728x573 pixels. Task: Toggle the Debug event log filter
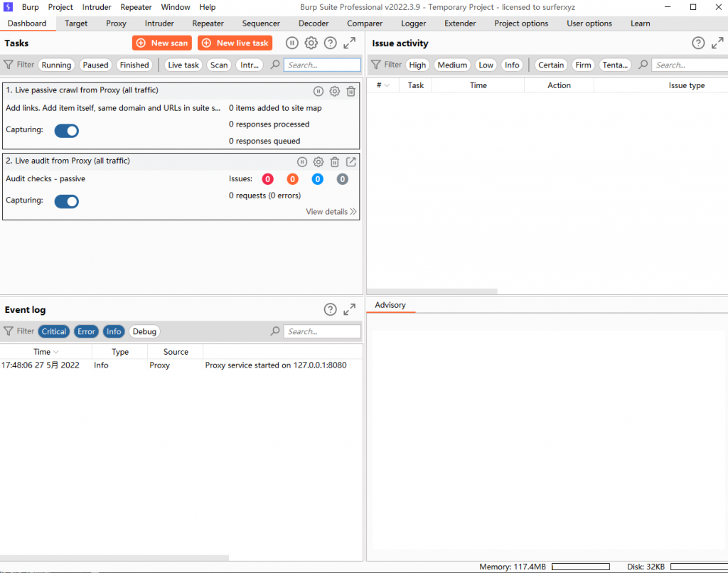144,331
